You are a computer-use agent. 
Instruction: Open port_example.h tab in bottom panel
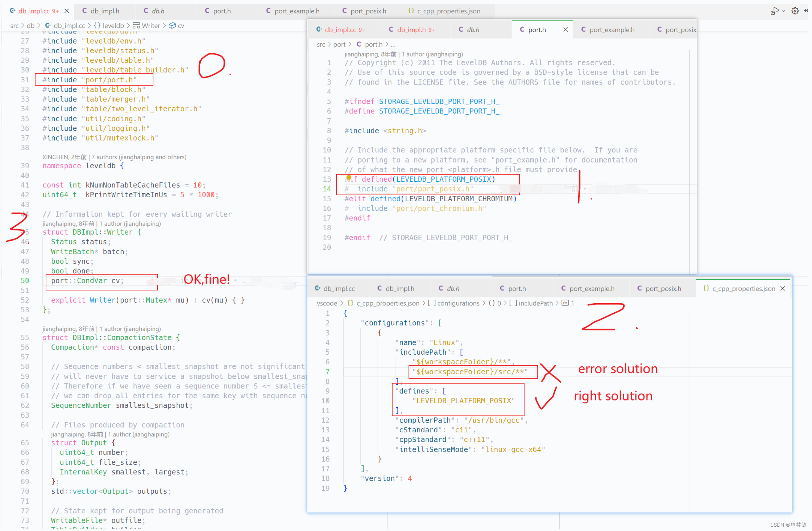[x=592, y=288]
